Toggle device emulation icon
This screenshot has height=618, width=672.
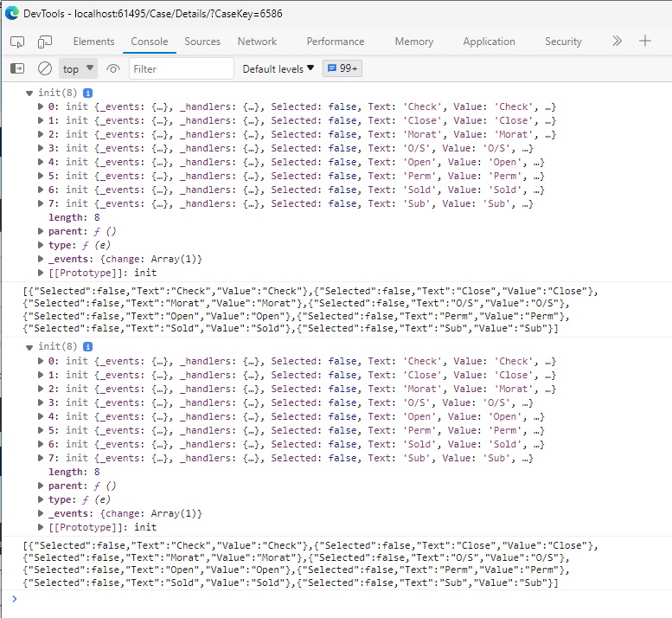coord(44,42)
